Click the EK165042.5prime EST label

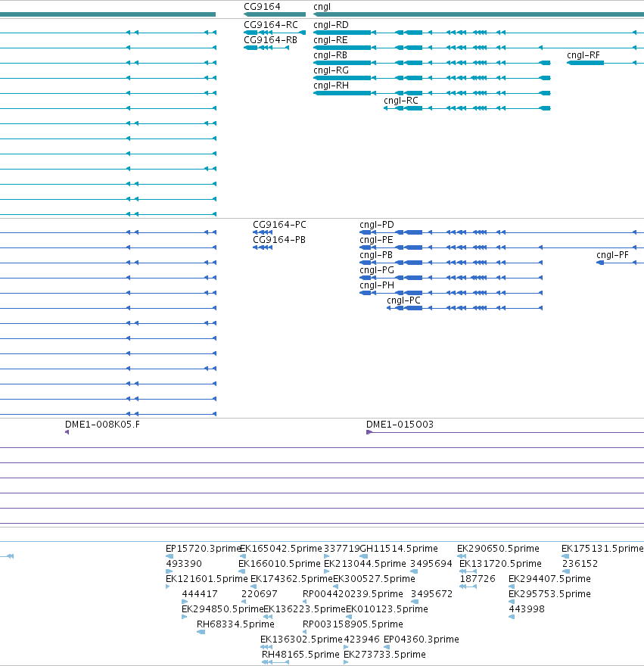tap(282, 549)
